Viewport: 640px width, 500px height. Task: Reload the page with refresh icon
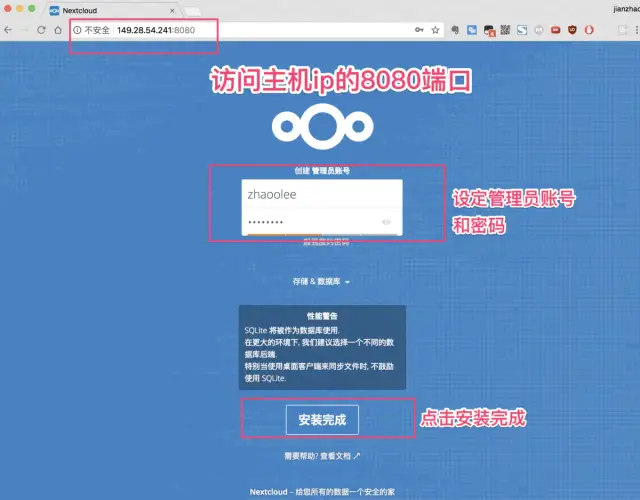click(41, 30)
